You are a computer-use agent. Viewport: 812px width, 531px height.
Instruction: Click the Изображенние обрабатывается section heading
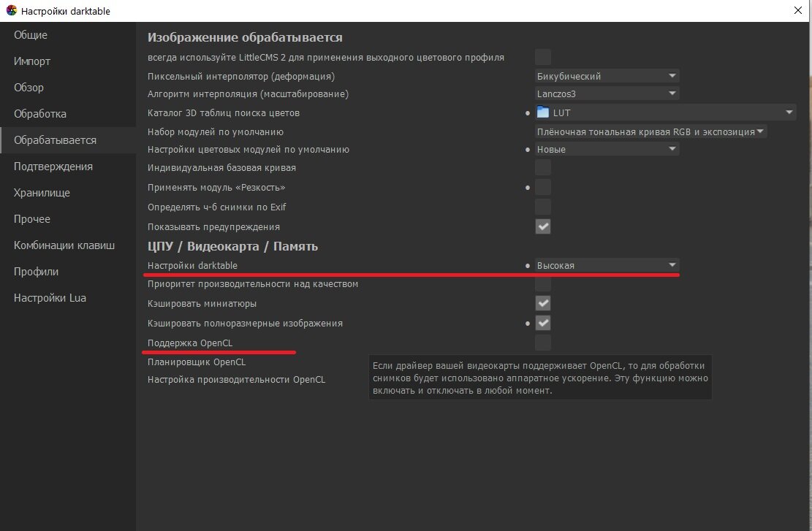245,37
